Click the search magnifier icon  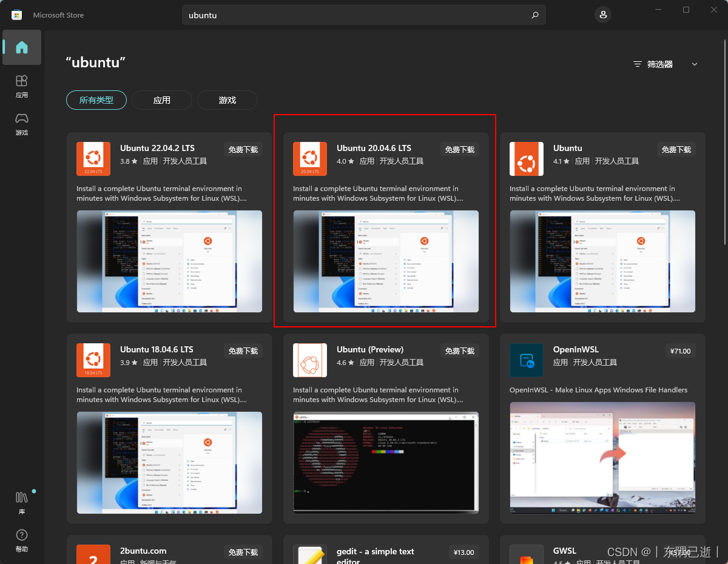[x=534, y=15]
